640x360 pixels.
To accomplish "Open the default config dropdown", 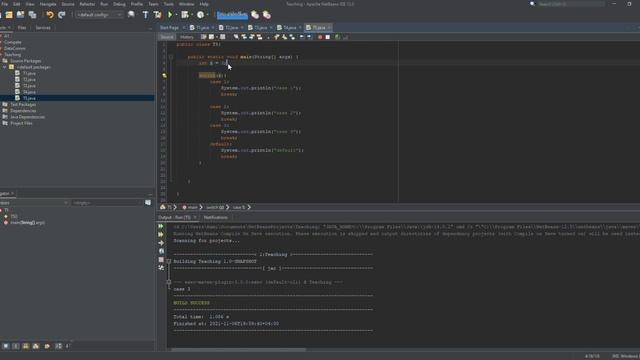I will click(x=100, y=15).
